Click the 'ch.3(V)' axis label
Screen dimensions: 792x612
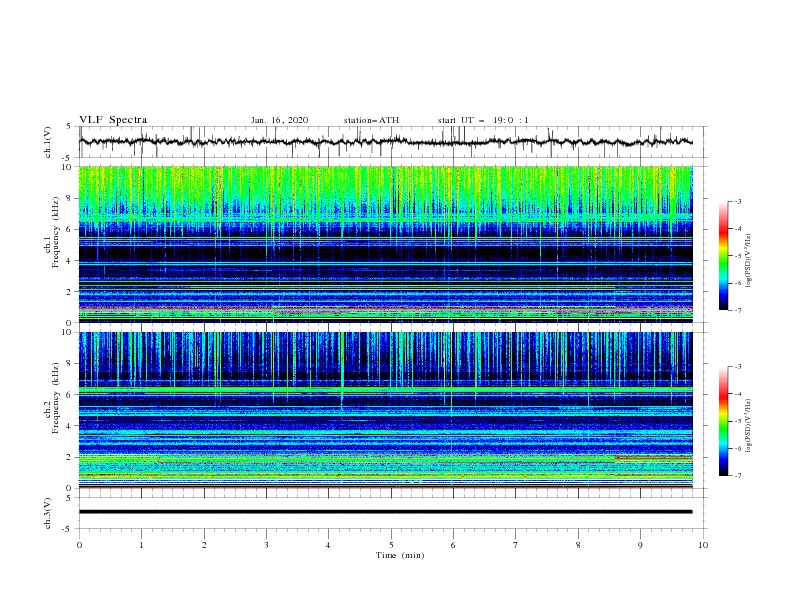tap(47, 513)
